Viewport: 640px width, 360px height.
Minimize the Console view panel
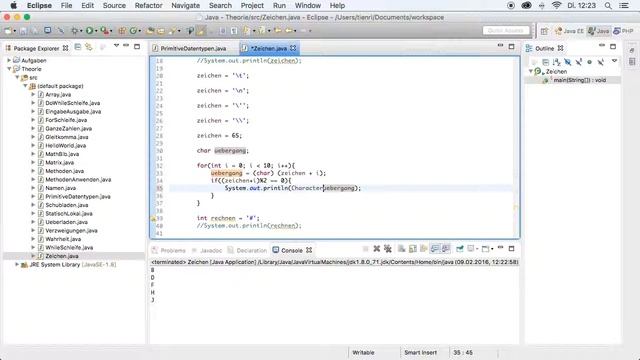500,247
